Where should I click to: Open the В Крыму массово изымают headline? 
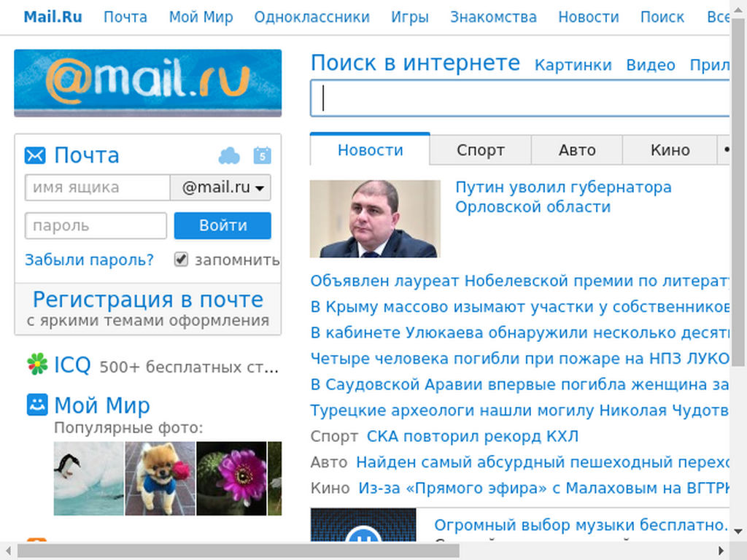coord(519,307)
